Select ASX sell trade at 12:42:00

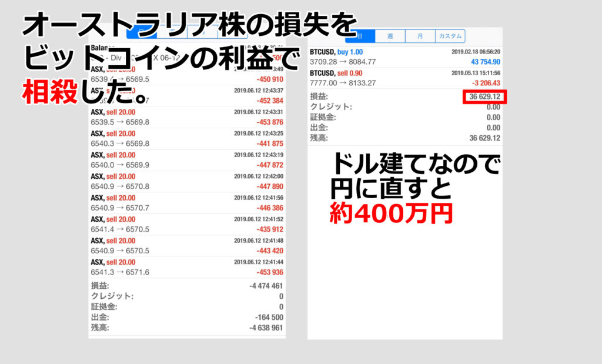click(x=187, y=181)
